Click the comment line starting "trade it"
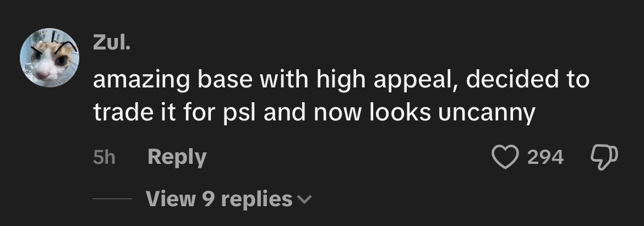The image size is (644, 226). 314,113
